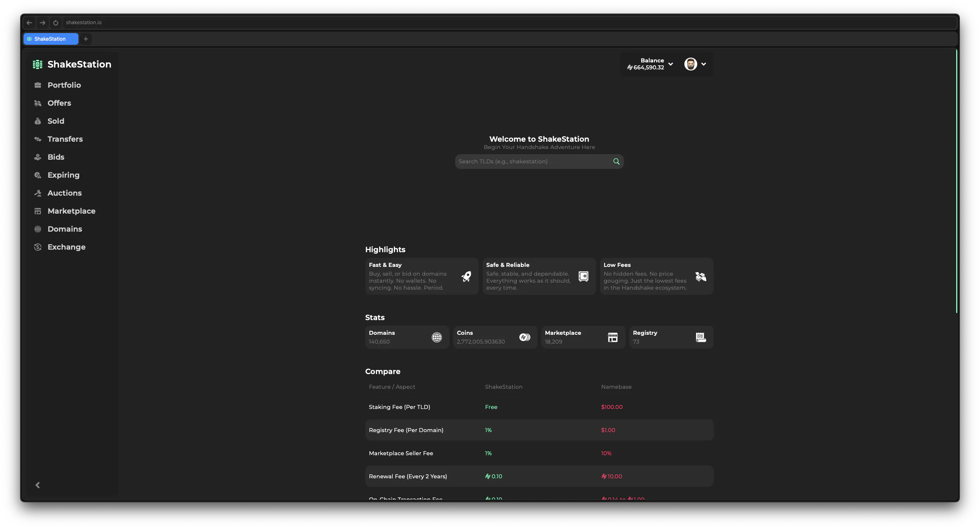Open the user avatar menu
This screenshot has height=529, width=980.
691,64
